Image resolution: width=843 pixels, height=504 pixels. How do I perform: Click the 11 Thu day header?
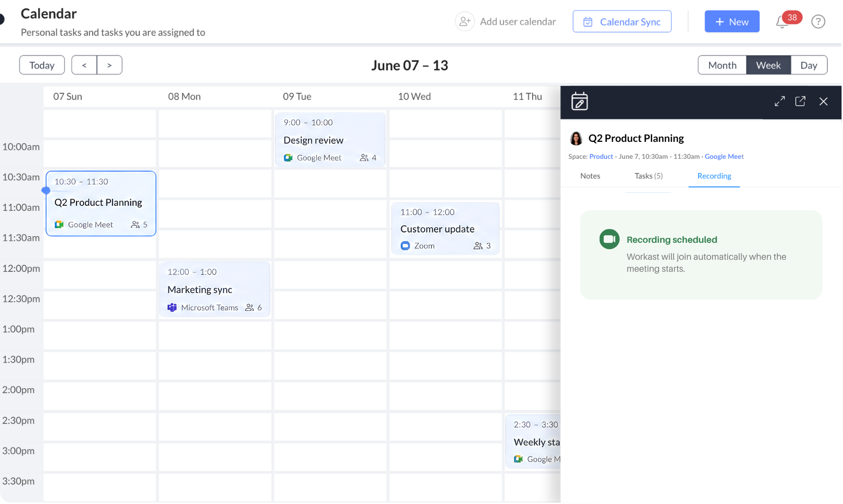527,96
